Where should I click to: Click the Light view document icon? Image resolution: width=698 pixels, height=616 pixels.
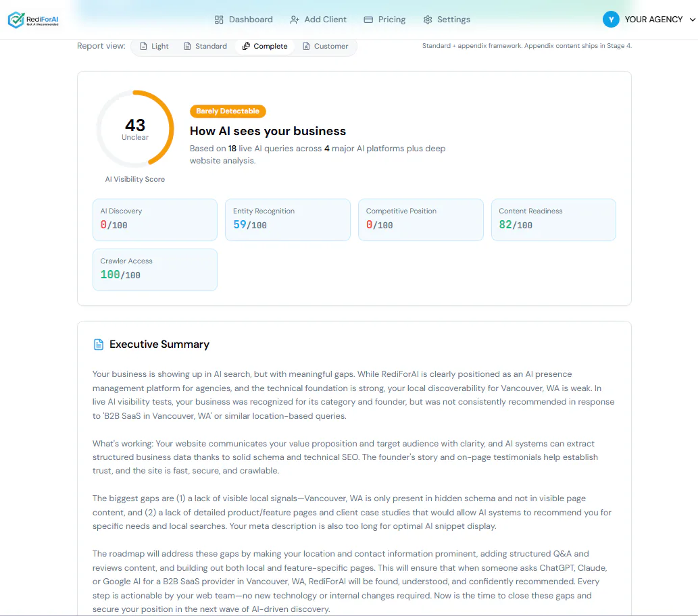click(143, 47)
